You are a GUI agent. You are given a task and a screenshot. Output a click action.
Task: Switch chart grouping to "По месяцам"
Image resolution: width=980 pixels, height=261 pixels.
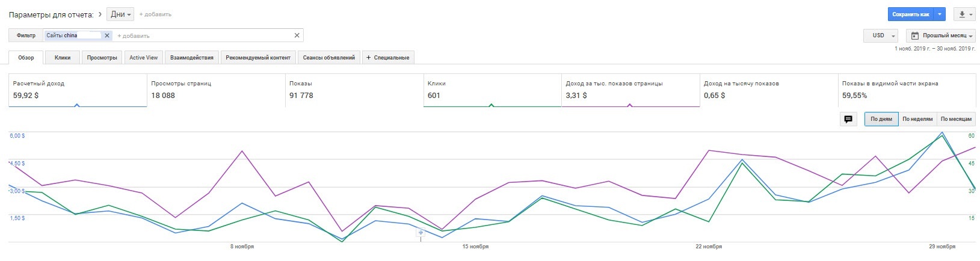(x=956, y=119)
